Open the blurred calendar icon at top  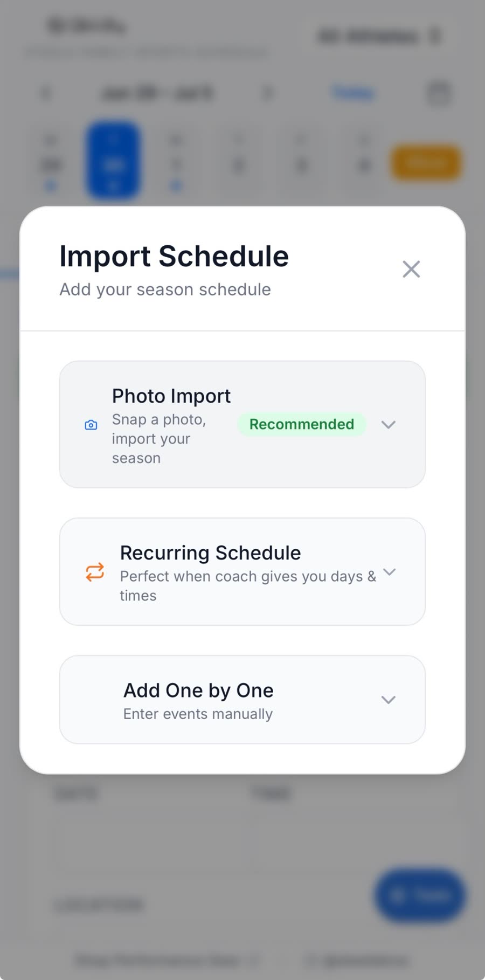(x=439, y=93)
